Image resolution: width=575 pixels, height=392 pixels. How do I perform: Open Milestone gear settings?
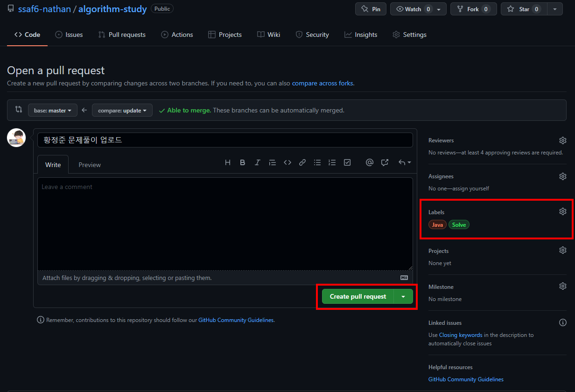pyautogui.click(x=563, y=286)
